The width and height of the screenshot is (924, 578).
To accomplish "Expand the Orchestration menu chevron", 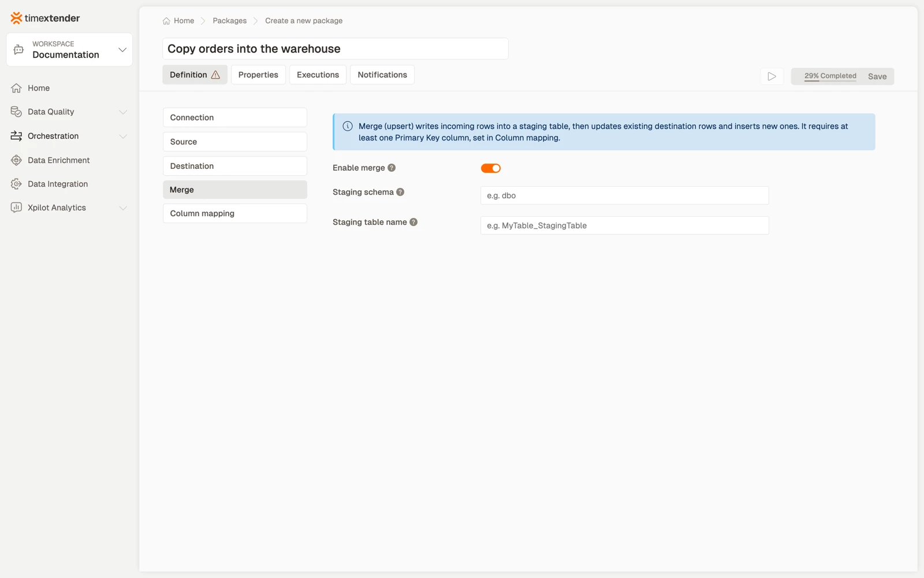I will coord(122,136).
